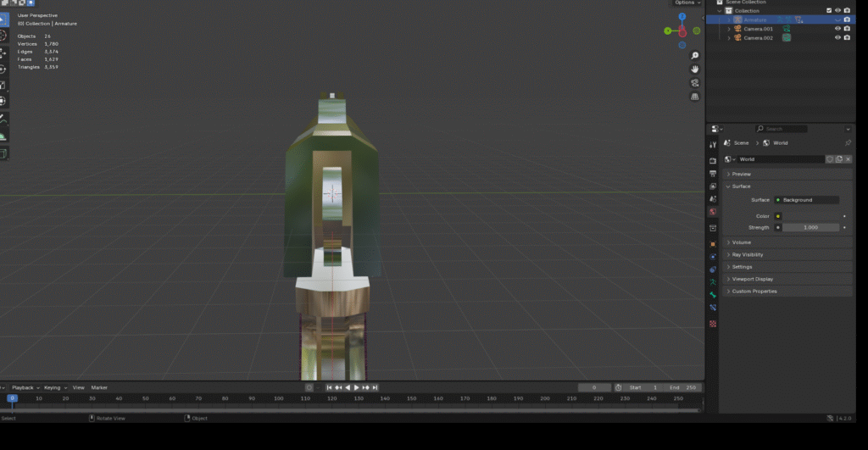This screenshot has width=868, height=450.
Task: Expand the Camera.001 tree item
Action: point(729,29)
